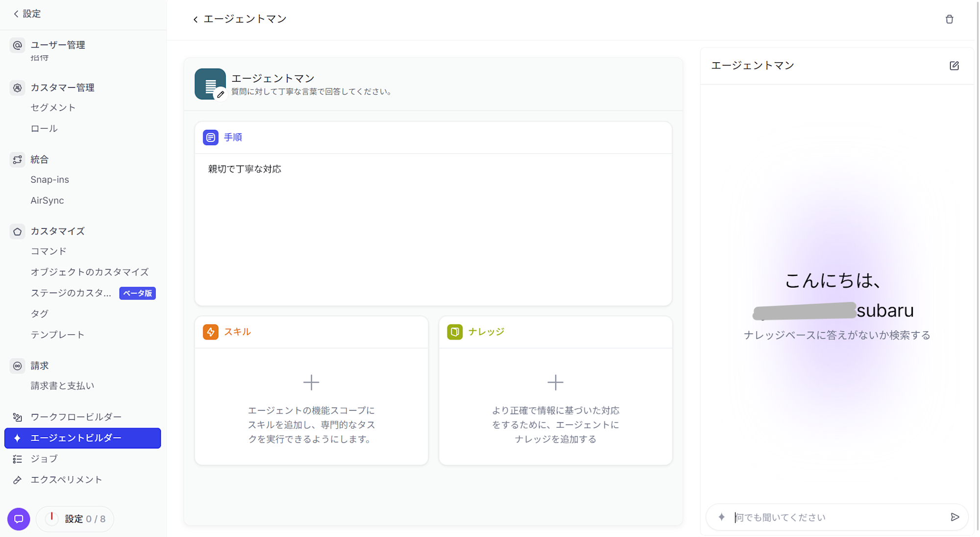Collapse settings with the back chevron
Screen dimensions: 980x537
pyautogui.click(x=15, y=14)
